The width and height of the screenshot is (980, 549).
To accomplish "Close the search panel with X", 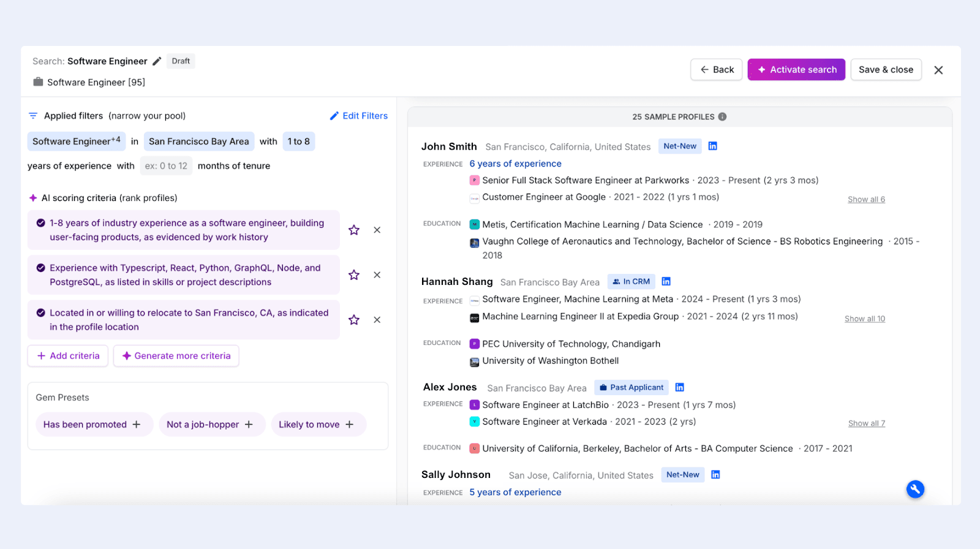I will pyautogui.click(x=938, y=70).
